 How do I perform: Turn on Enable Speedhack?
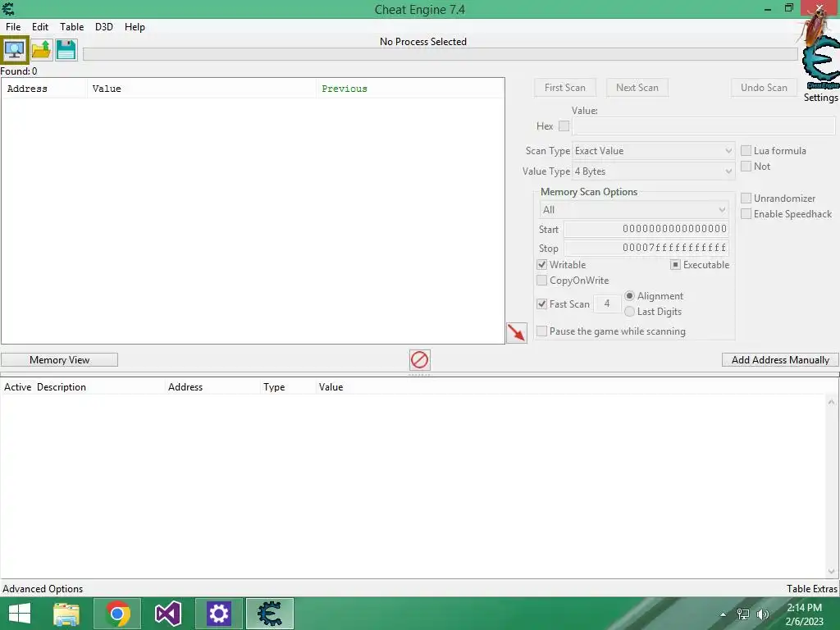pyautogui.click(x=746, y=214)
